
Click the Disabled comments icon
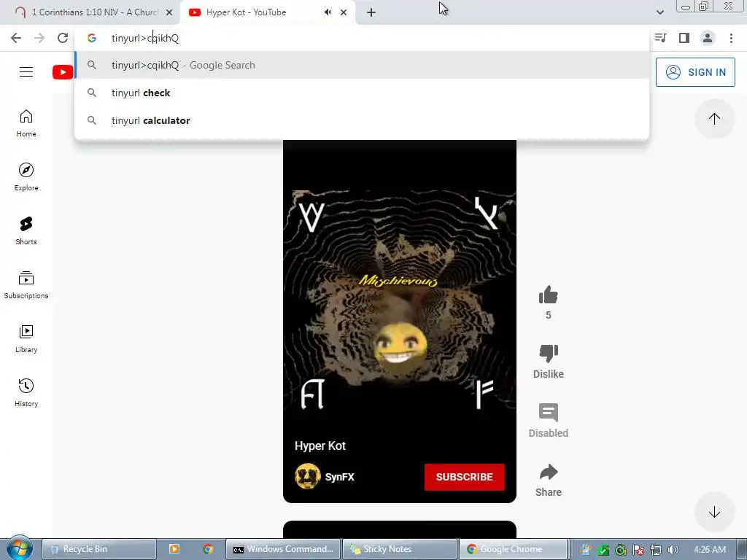(x=549, y=413)
